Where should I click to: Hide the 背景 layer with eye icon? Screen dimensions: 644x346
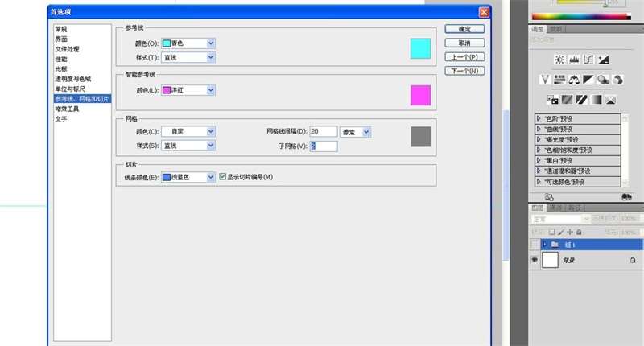click(x=535, y=260)
